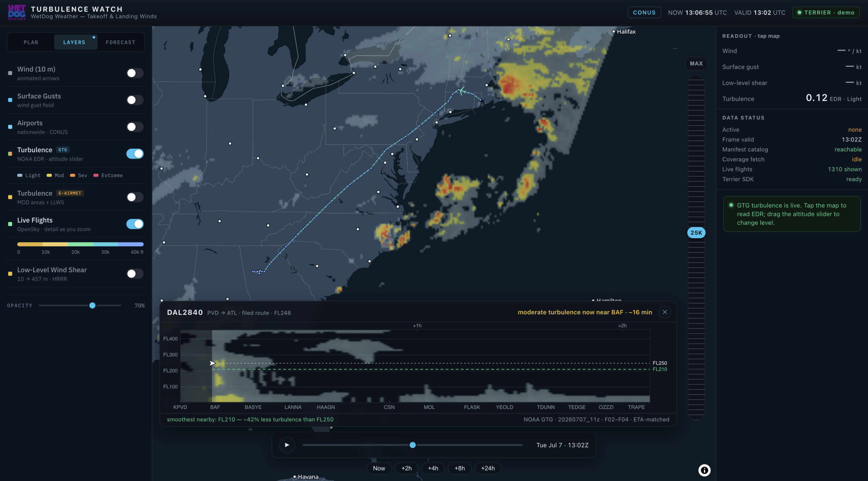
Task: Click the 25K altitude slider handle
Action: click(x=696, y=233)
